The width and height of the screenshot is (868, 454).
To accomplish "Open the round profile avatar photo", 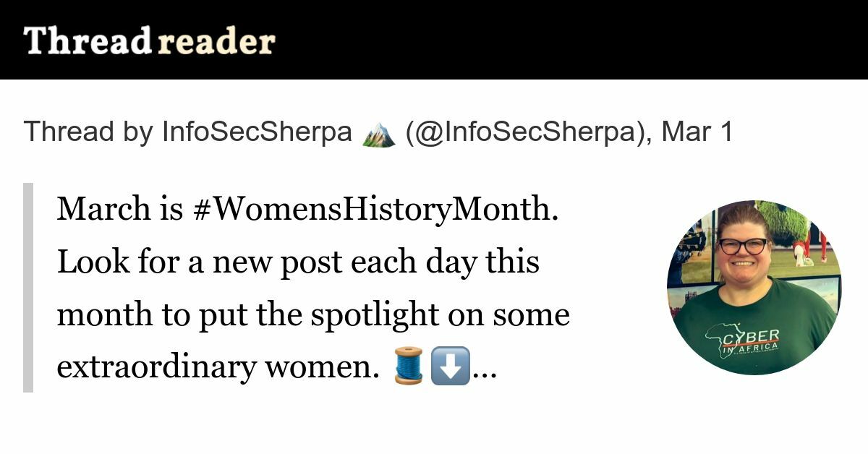I will [754, 287].
